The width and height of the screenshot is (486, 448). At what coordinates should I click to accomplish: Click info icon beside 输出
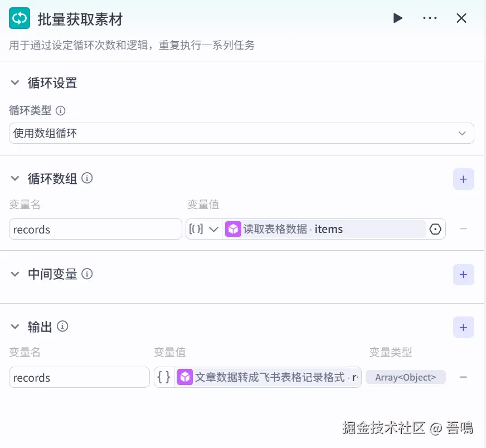pyautogui.click(x=63, y=327)
